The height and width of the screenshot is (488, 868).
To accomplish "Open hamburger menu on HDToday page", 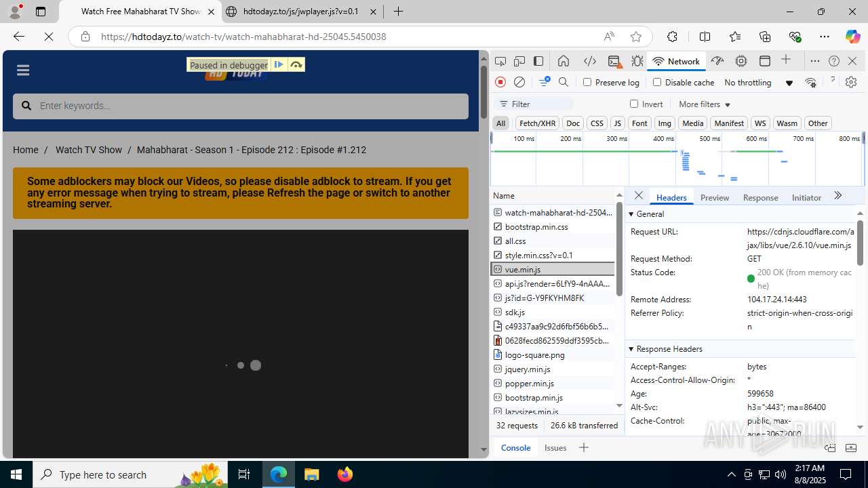I will [23, 70].
